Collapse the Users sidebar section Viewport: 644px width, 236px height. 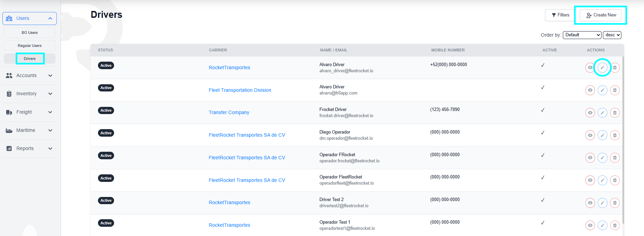29,18
